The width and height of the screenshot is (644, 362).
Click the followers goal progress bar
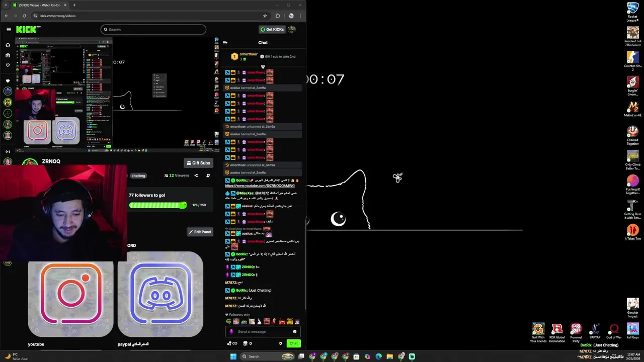tap(158, 205)
